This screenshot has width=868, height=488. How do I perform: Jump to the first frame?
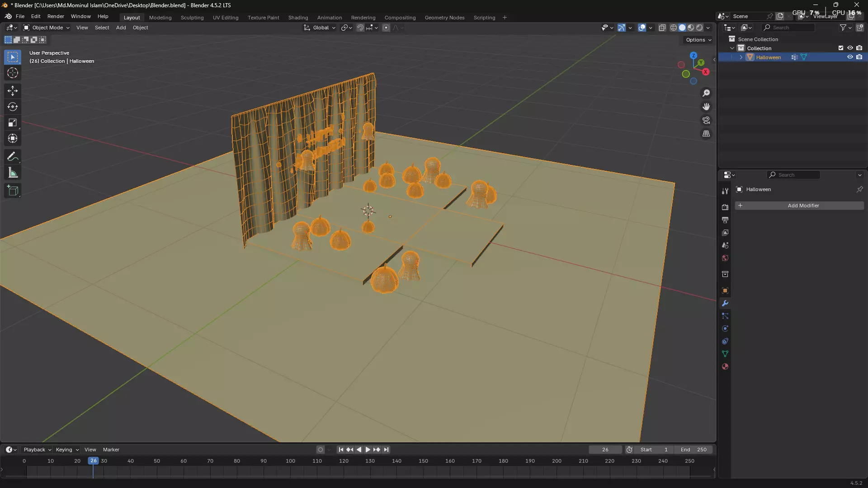point(341,450)
